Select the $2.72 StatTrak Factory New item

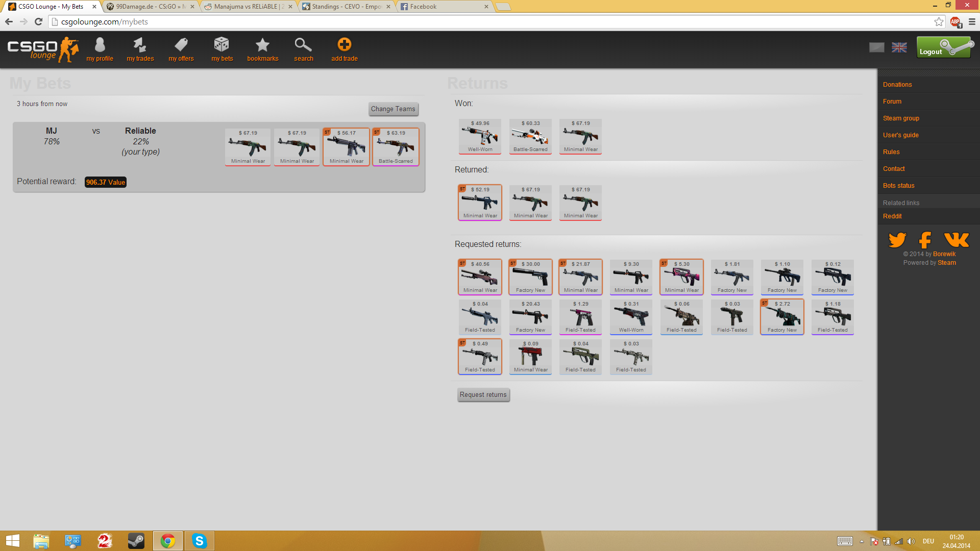782,317
